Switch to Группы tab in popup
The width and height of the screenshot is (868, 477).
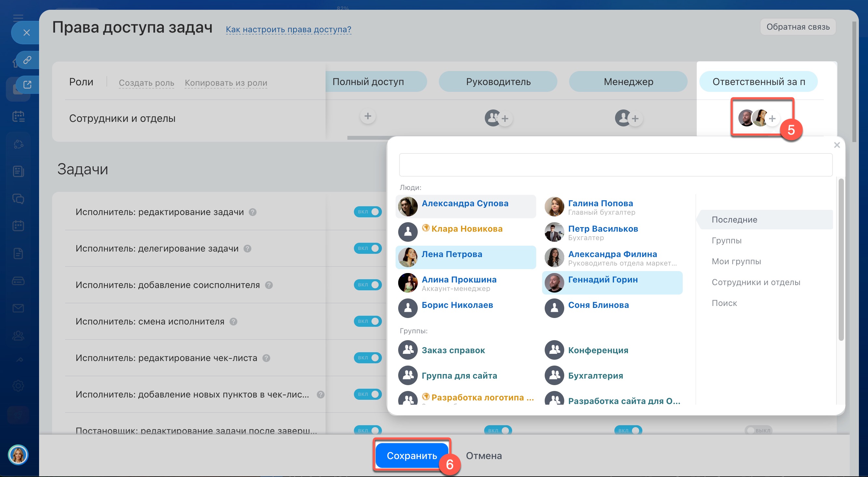(726, 240)
